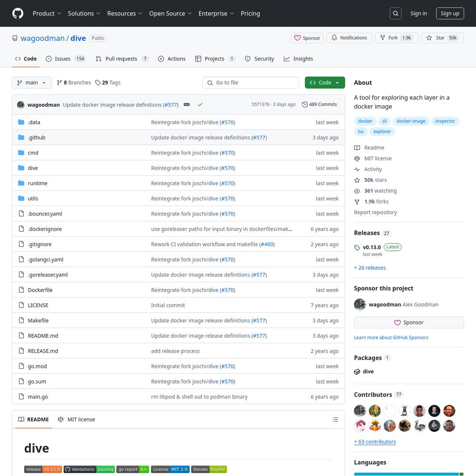View 50k stars list
The width and height of the screenshot is (476, 476).
click(375, 180)
